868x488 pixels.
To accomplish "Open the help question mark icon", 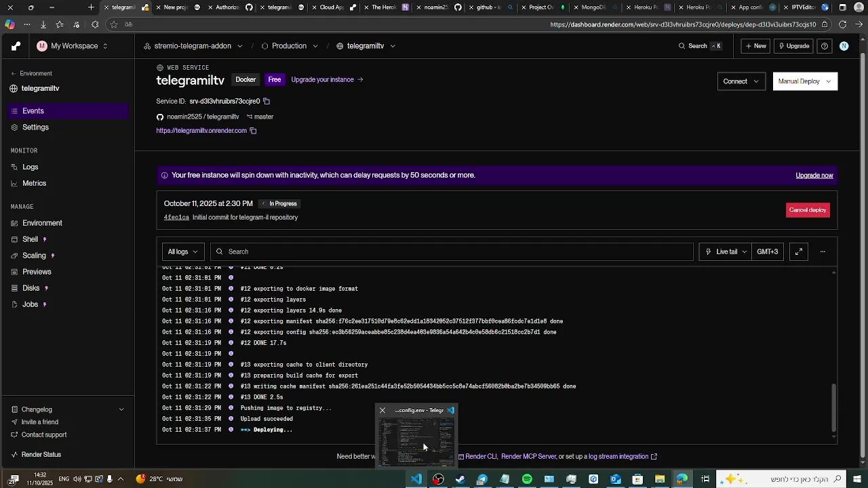I will tap(825, 46).
